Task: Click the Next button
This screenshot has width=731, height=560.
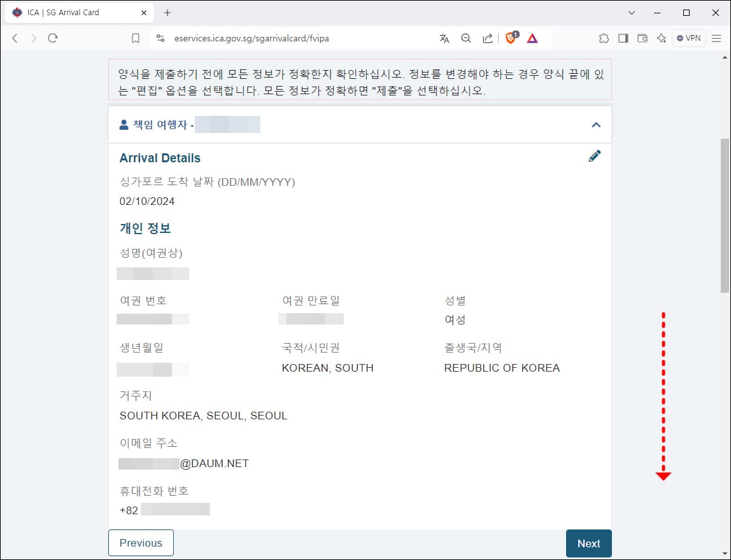Action: pyautogui.click(x=588, y=543)
